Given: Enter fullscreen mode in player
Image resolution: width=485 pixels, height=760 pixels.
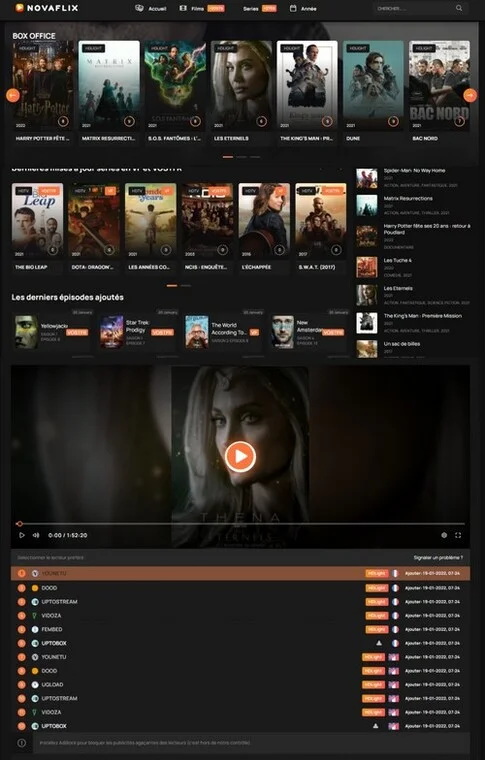Looking at the screenshot, I should click(458, 535).
